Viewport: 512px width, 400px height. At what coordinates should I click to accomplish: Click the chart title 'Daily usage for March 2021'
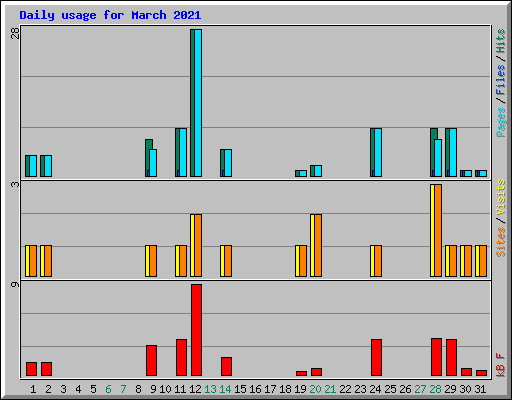[110, 15]
